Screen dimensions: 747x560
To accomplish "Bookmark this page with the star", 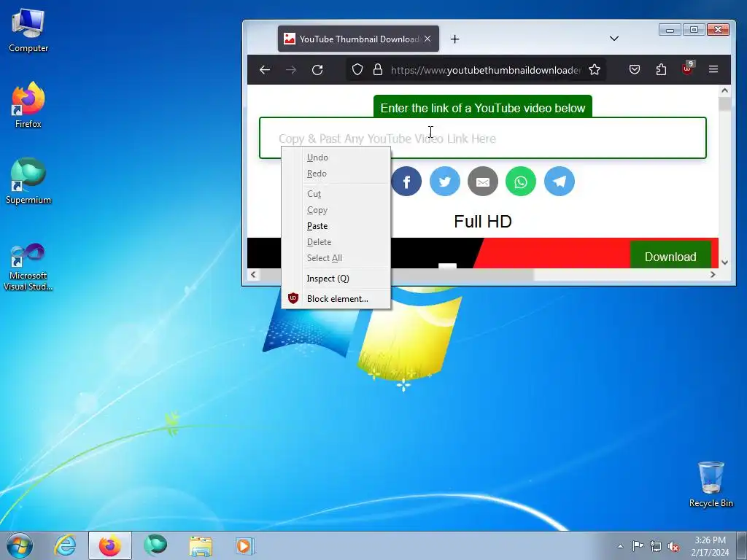I will [x=594, y=70].
